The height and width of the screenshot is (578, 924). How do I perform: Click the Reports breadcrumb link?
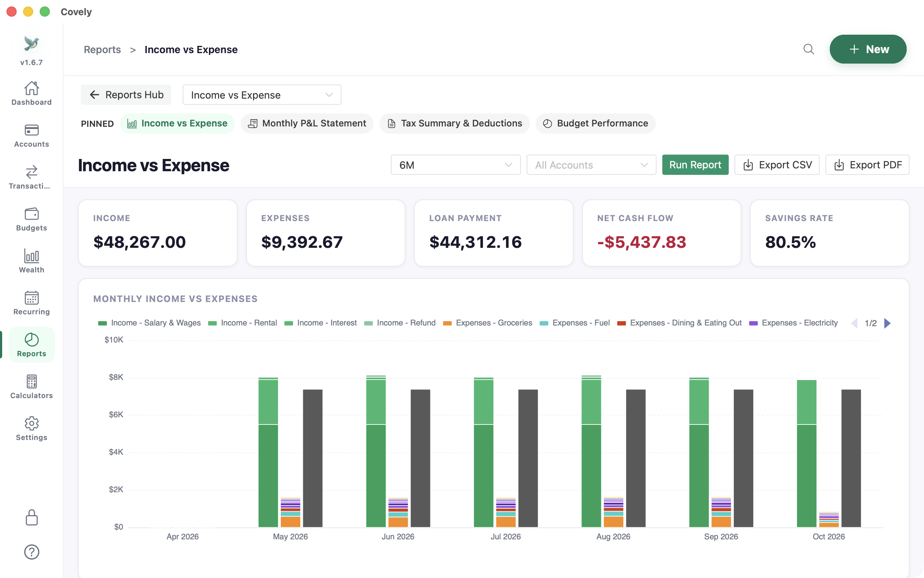pyautogui.click(x=103, y=50)
